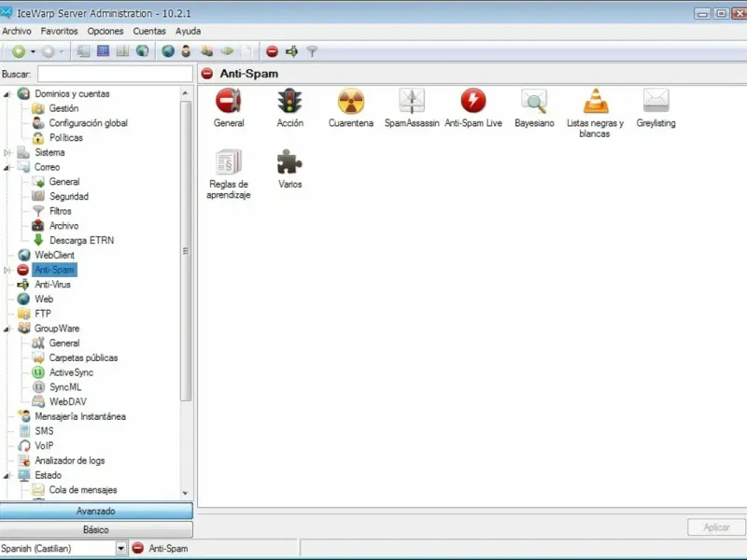Open the Favoritos menu
Screen dimensions: 747x560
[x=59, y=31]
